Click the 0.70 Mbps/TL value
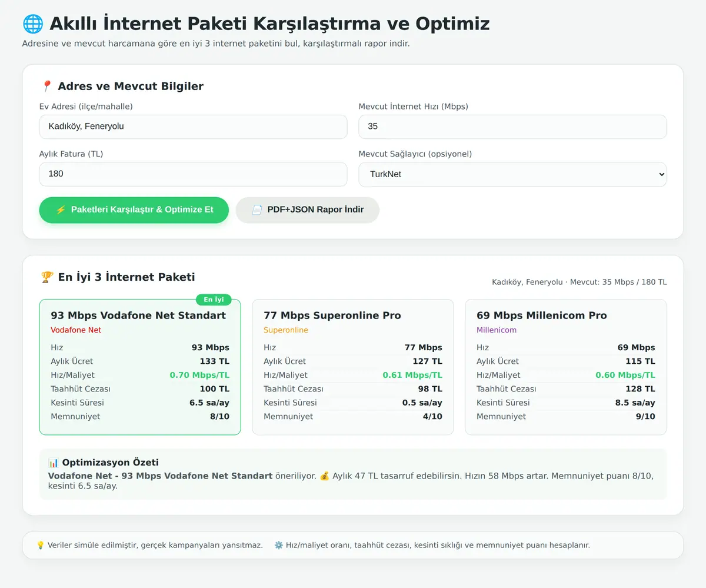Viewport: 706px width, 588px height. click(199, 375)
